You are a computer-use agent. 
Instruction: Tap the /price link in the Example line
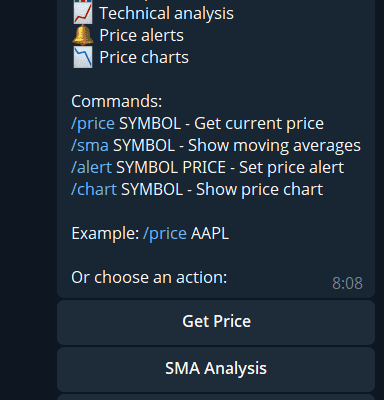point(165,233)
